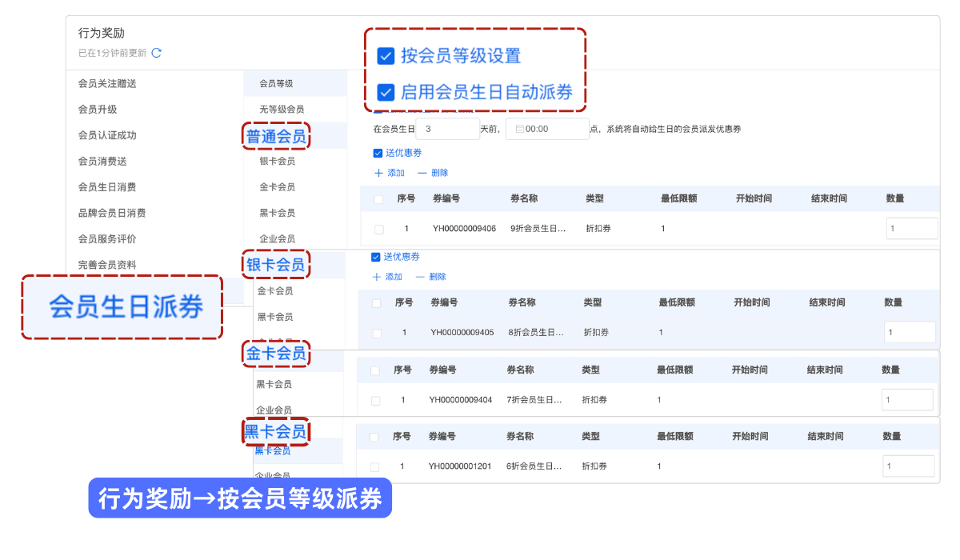Enable the 按会员等级设置 checkbox
The height and width of the screenshot is (560, 960).
386,56
